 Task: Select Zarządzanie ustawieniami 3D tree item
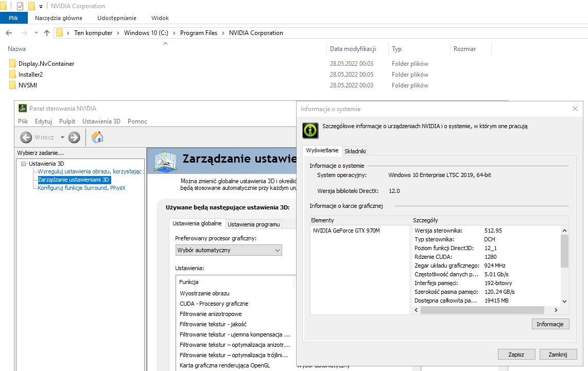pos(74,180)
